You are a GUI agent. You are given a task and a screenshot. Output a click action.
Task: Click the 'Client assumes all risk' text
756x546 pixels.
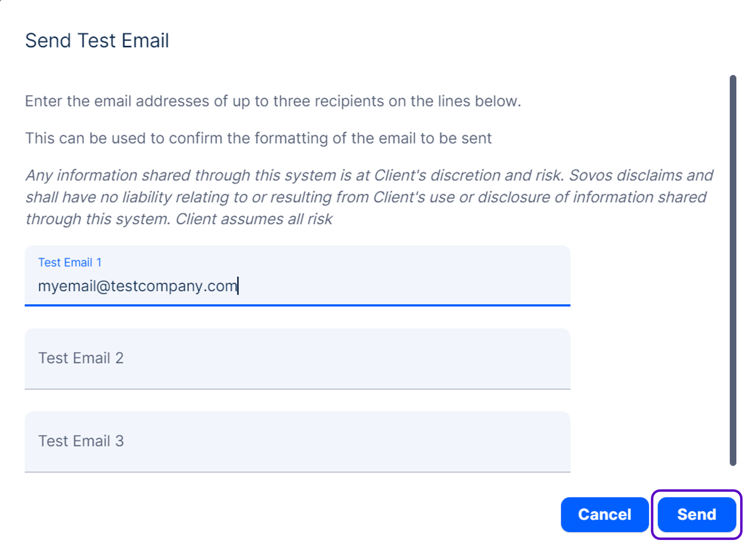[254, 219]
